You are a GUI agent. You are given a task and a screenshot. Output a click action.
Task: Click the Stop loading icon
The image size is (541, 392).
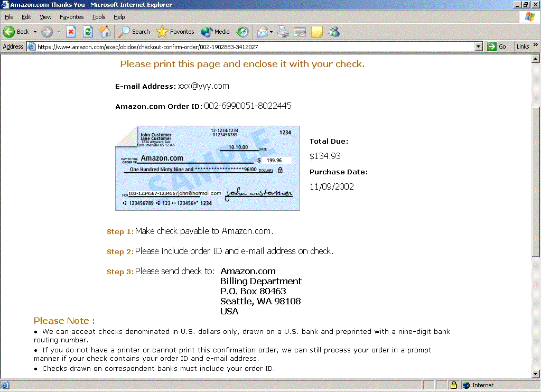(x=71, y=32)
